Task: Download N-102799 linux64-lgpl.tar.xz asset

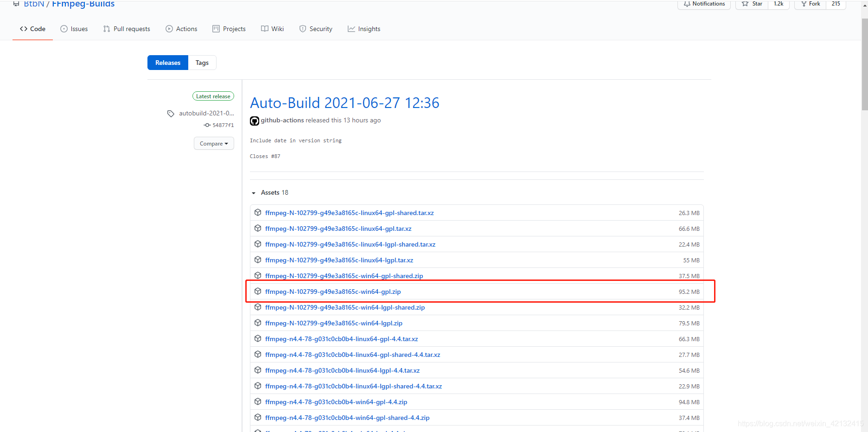Action: coord(339,260)
